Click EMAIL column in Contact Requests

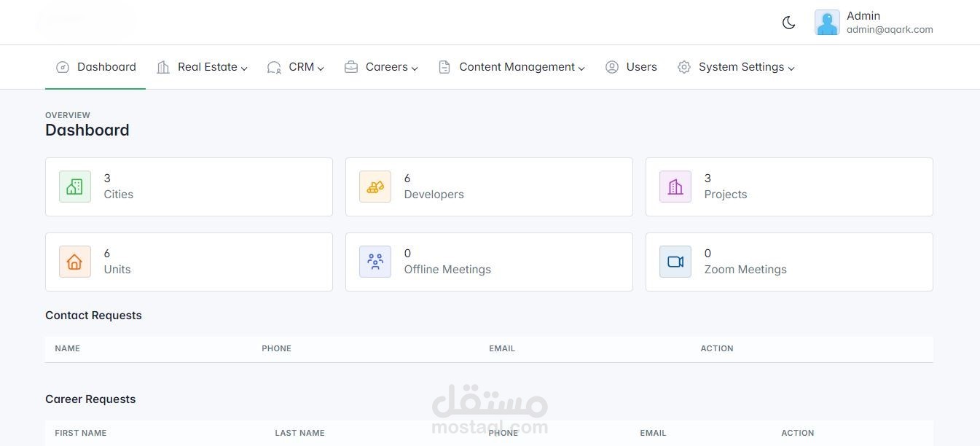[502, 348]
